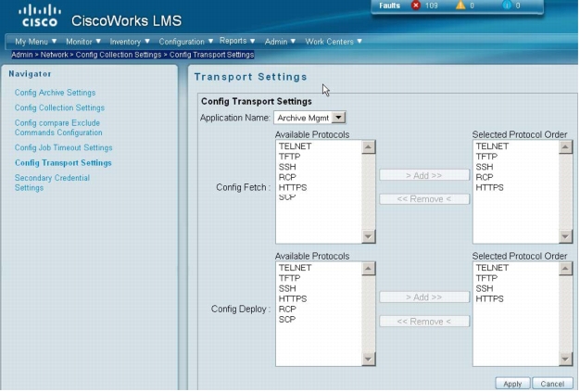This screenshot has height=392, width=580.
Task: Select SSH in Config Fetch selected order
Action: click(485, 167)
